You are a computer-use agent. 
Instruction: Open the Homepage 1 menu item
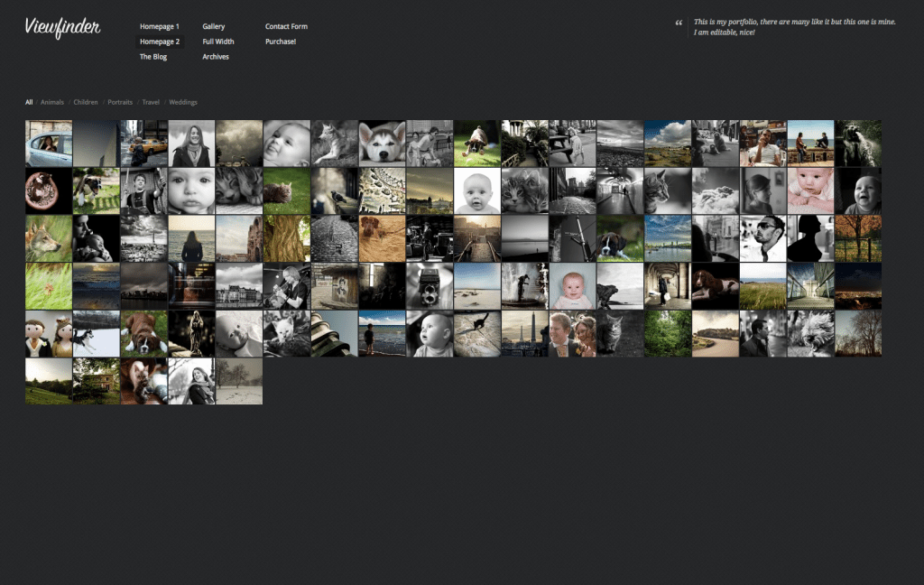tap(159, 26)
